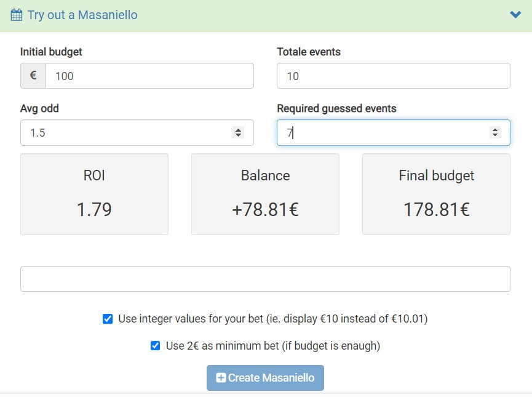
Task: Click the euro currency addon icon
Action: tap(33, 75)
